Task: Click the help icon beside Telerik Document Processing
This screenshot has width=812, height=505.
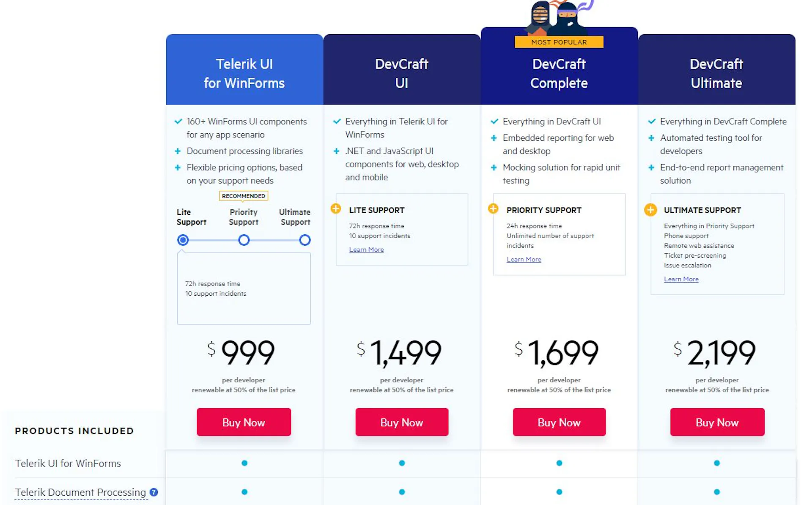Action: [154, 492]
